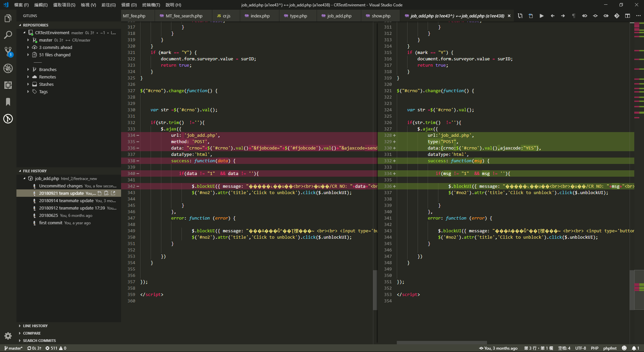This screenshot has height=352, width=644.
Task: Toggle render whitespace in the diff toolbar
Action: [574, 15]
